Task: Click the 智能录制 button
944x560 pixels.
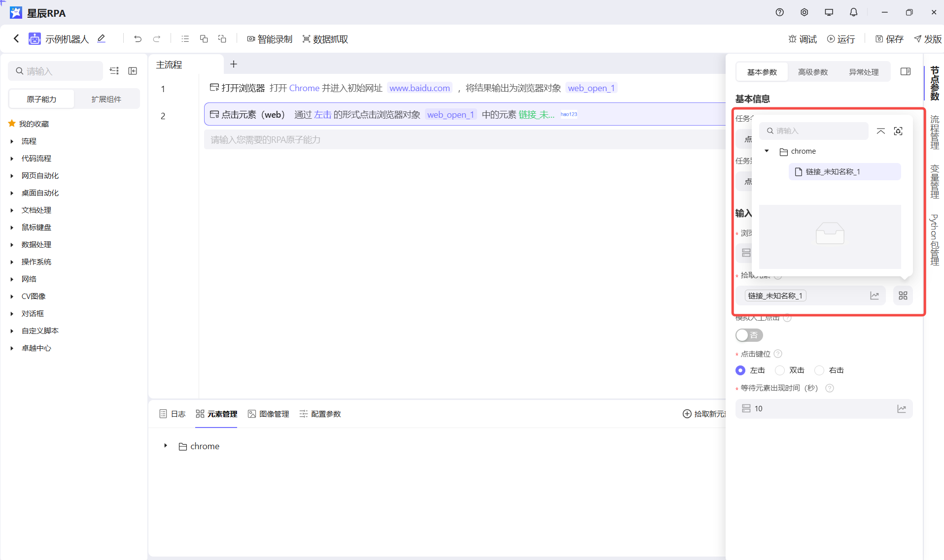Action: (270, 39)
